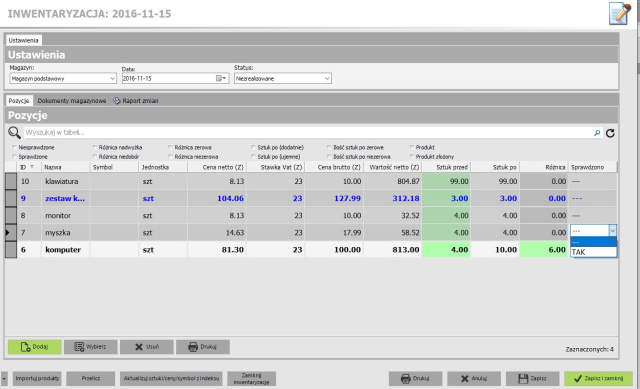Screen dimensions: 640x389
Task: Click the 6.00 Różnica value for komputer
Action: 544,250
